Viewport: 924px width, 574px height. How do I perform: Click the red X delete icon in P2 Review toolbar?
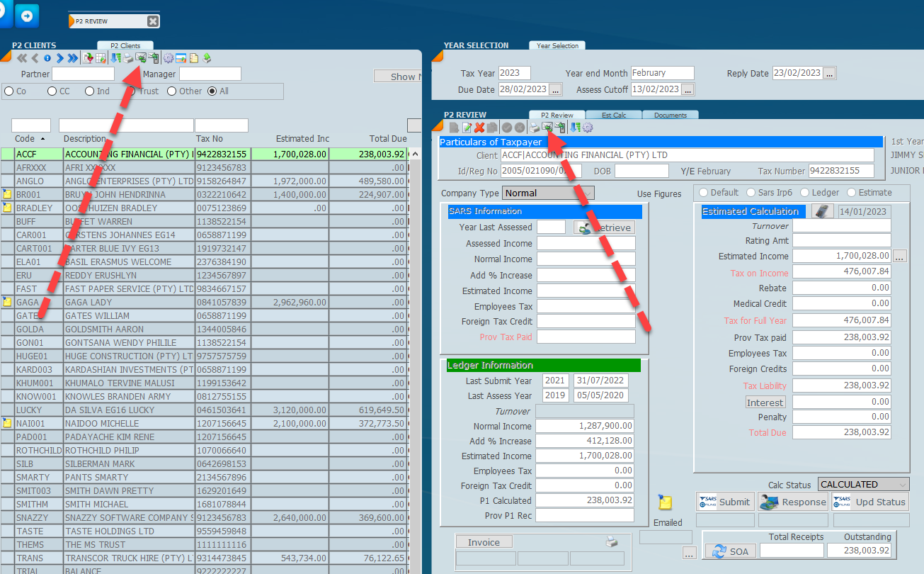479,128
